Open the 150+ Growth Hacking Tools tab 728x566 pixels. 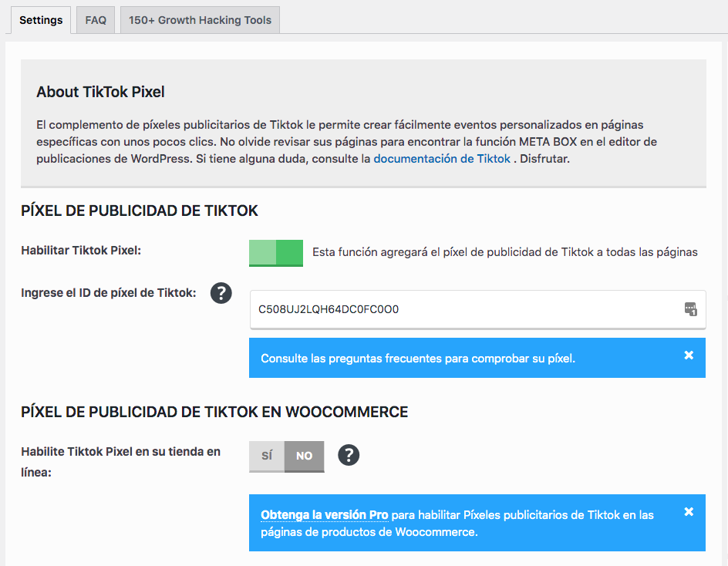click(x=200, y=20)
